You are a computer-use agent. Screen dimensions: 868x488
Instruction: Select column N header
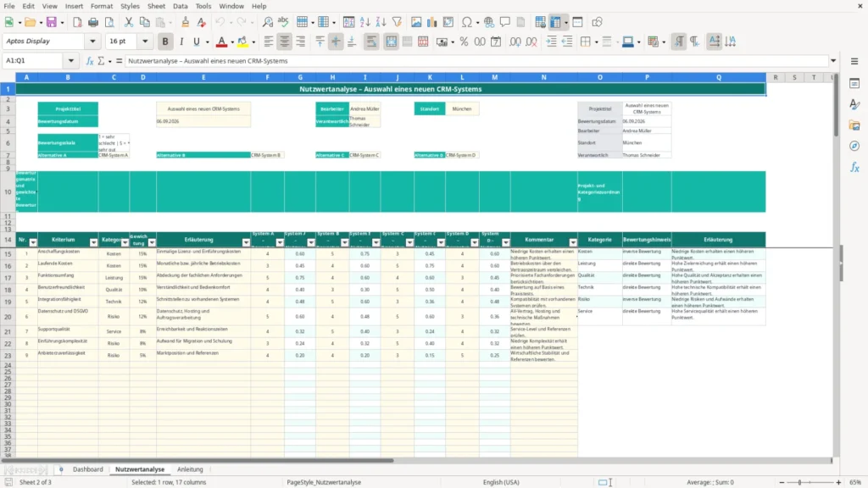tap(543, 77)
